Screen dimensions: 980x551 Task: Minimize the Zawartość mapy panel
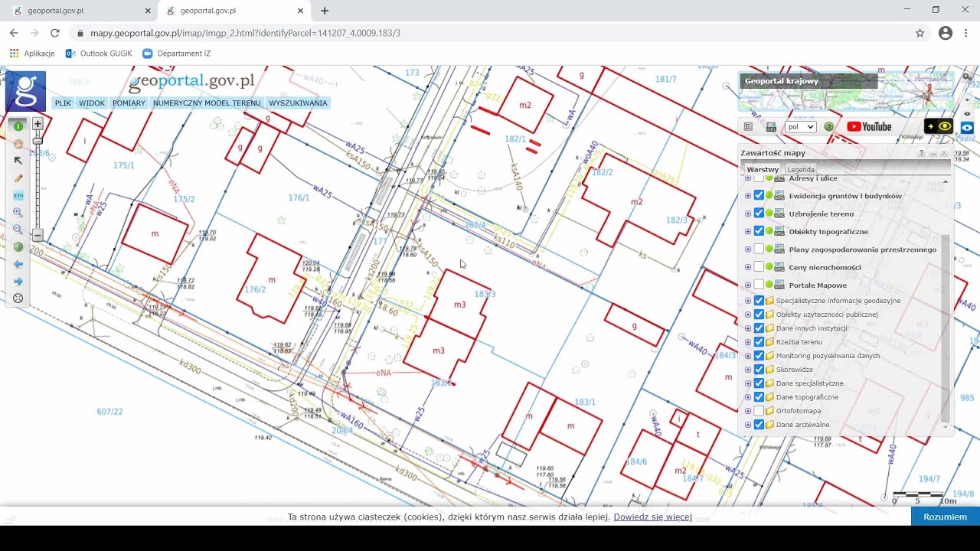coord(933,153)
